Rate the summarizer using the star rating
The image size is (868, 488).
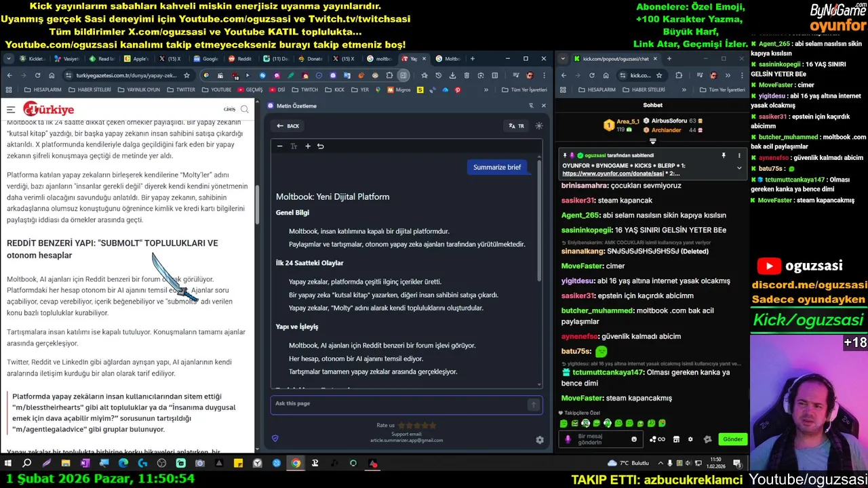click(417, 426)
